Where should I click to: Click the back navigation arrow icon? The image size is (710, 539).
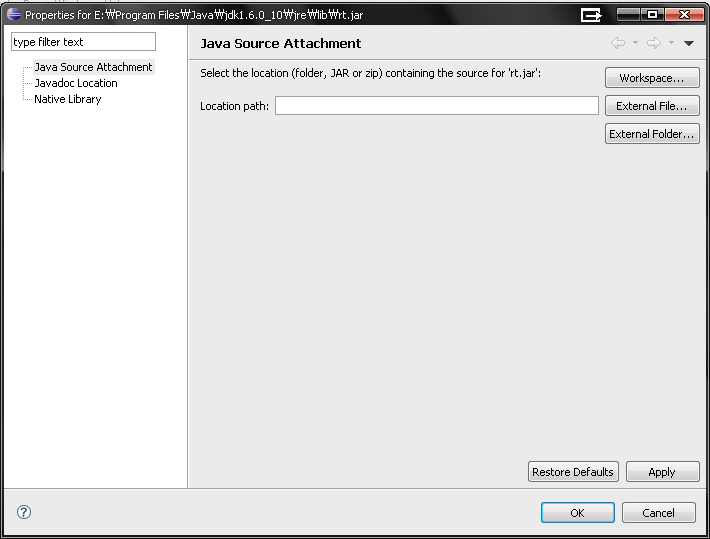(618, 43)
